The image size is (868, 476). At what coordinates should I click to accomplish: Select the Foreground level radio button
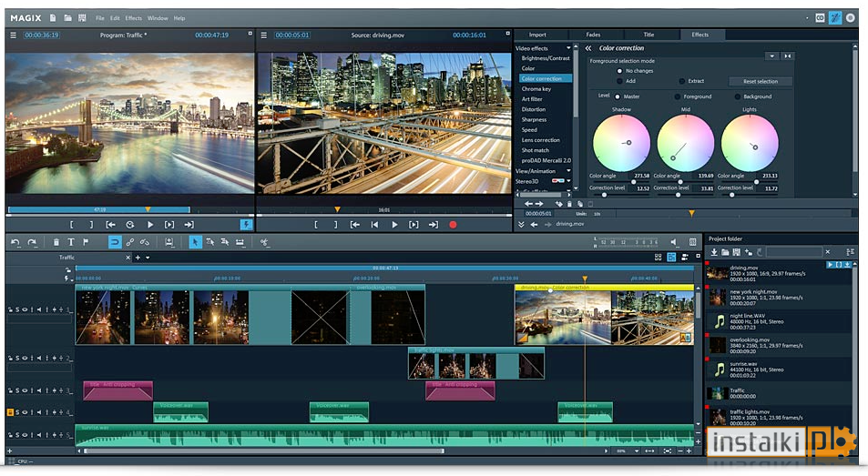click(677, 96)
